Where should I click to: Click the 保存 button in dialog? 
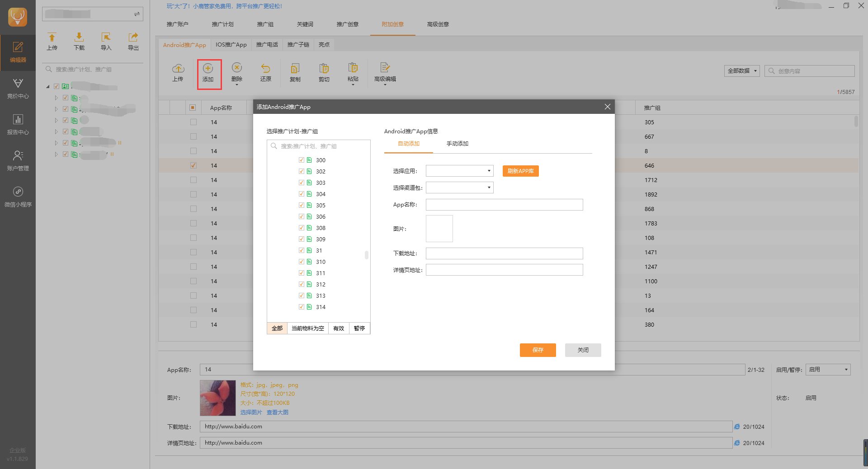538,350
